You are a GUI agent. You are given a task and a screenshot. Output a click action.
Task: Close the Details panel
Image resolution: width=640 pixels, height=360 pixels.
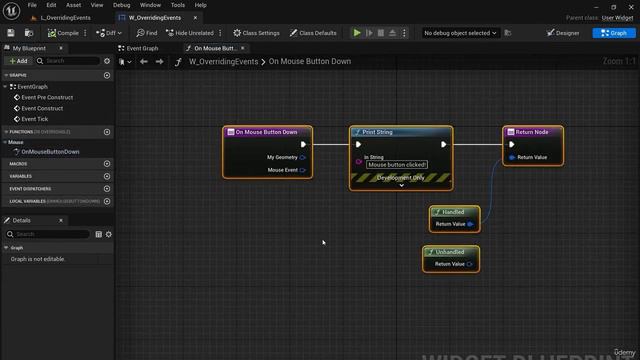pyautogui.click(x=61, y=220)
